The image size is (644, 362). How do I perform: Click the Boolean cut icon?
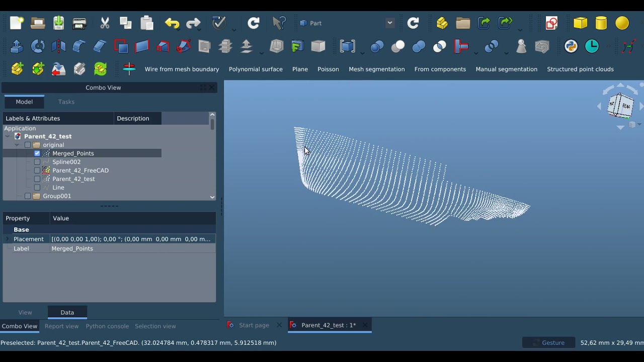[398, 46]
